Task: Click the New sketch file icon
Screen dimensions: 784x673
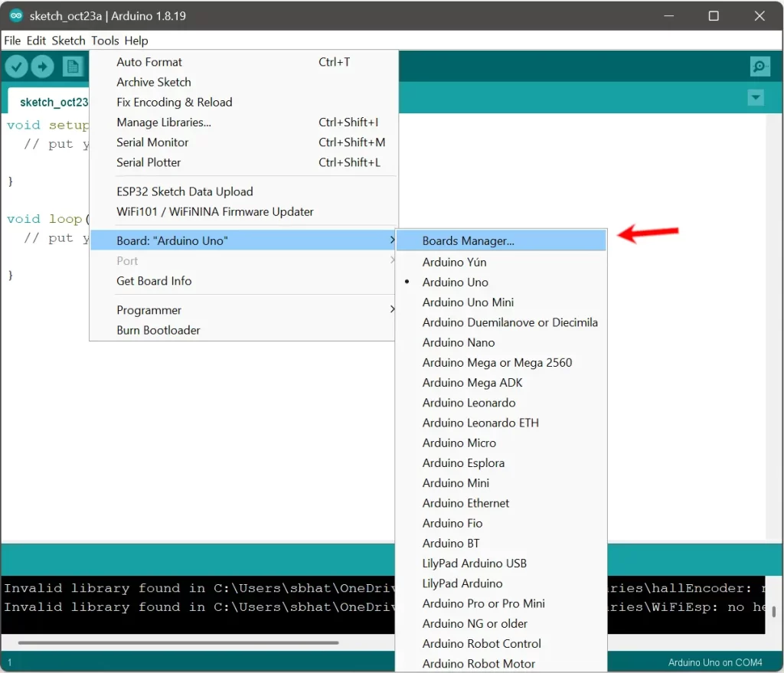Action: [x=73, y=67]
